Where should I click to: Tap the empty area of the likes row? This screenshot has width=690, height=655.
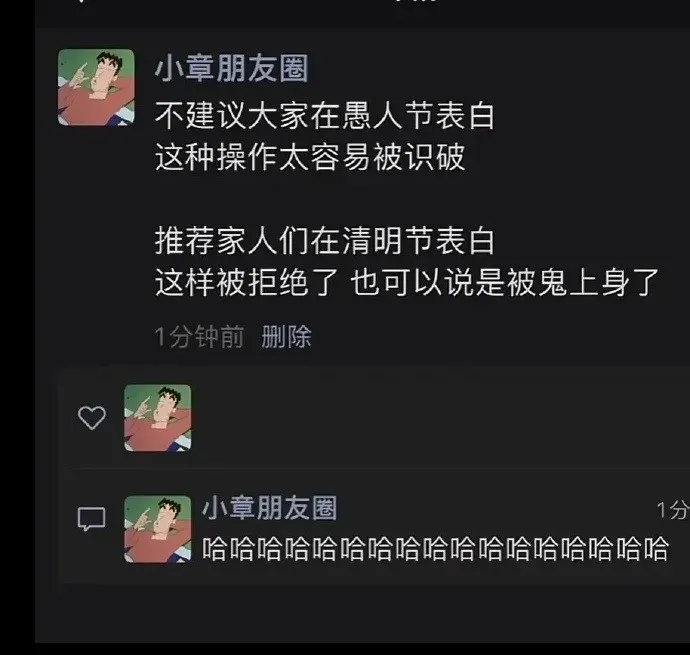coord(440,418)
